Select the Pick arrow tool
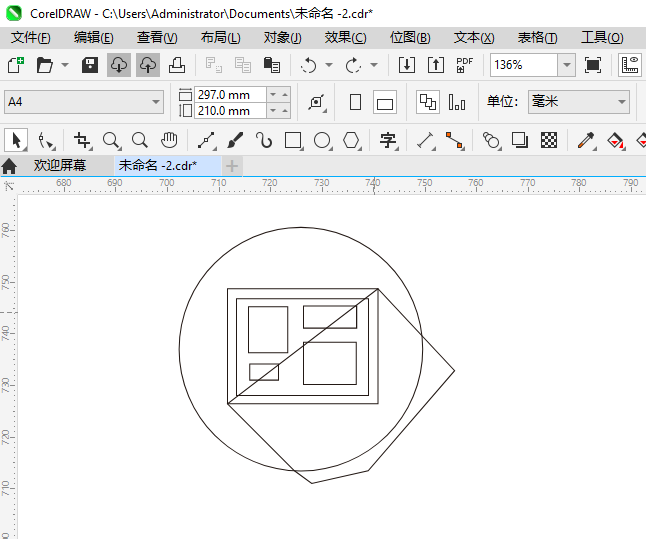The width and height of the screenshot is (646, 539). 16,141
